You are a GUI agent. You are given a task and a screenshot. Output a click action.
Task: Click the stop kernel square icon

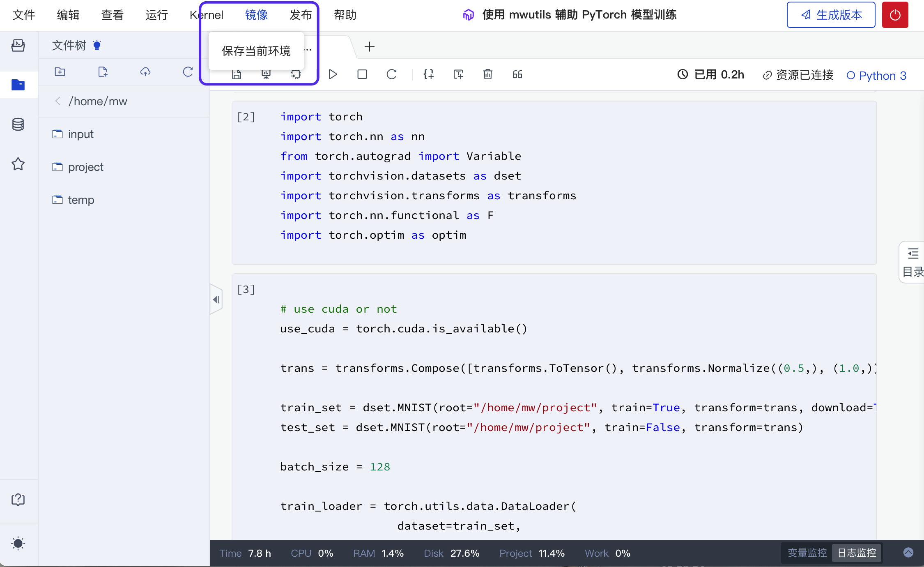point(362,74)
